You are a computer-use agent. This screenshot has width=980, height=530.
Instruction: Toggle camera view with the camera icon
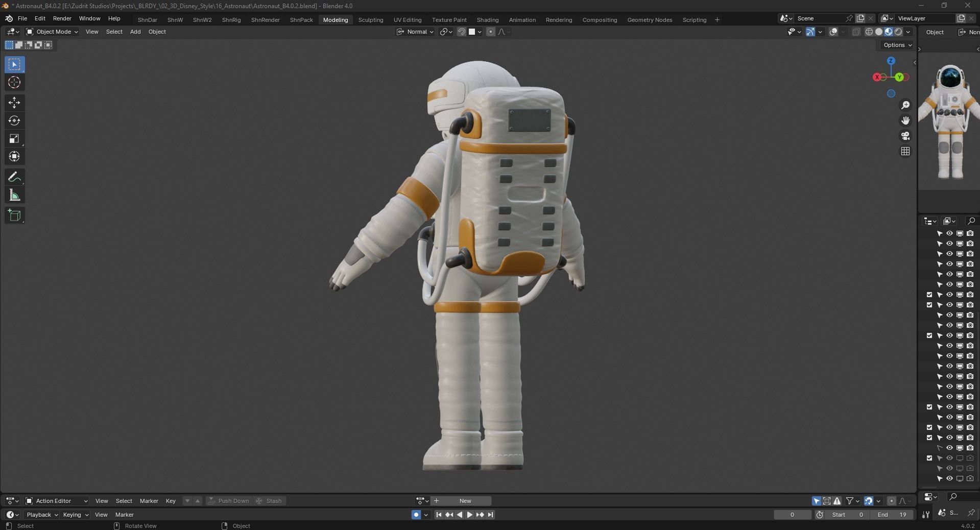coord(905,136)
